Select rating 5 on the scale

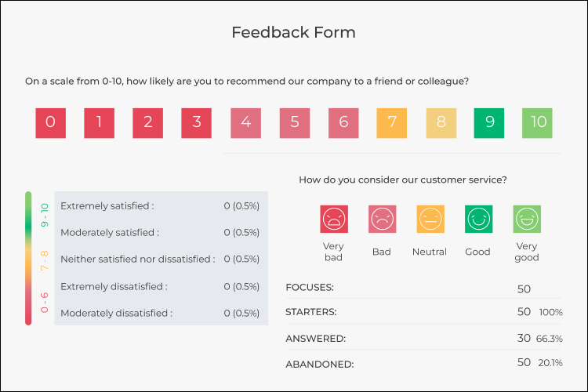click(294, 123)
